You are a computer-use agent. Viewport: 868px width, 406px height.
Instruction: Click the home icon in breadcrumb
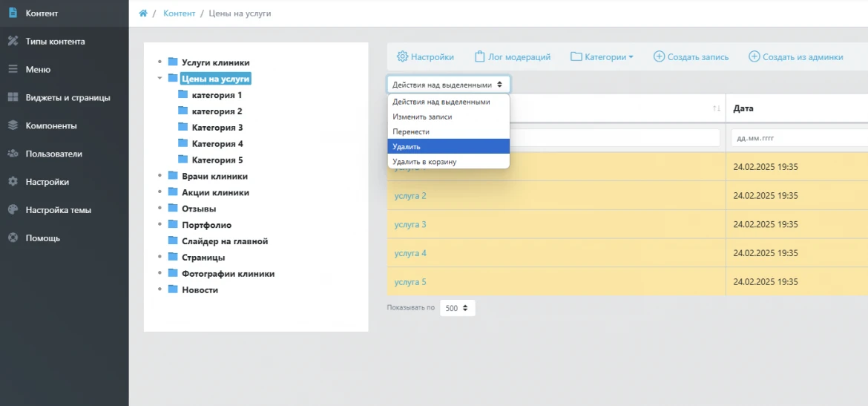pyautogui.click(x=143, y=13)
